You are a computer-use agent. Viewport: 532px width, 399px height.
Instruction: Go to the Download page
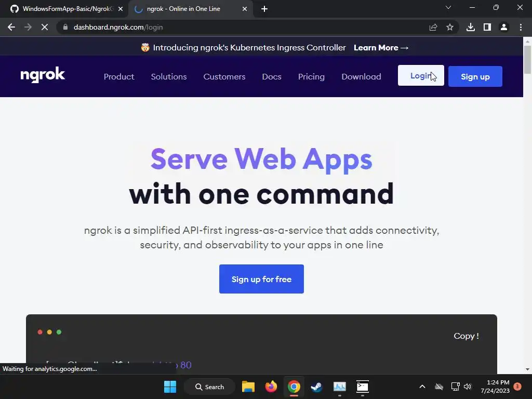pos(362,77)
